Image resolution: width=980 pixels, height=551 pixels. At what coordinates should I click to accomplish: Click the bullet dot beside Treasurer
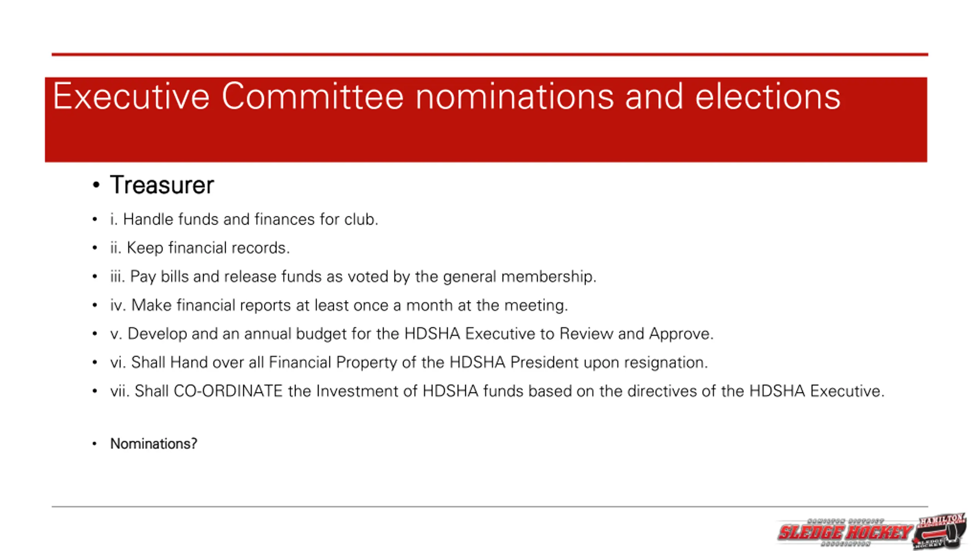(x=96, y=185)
